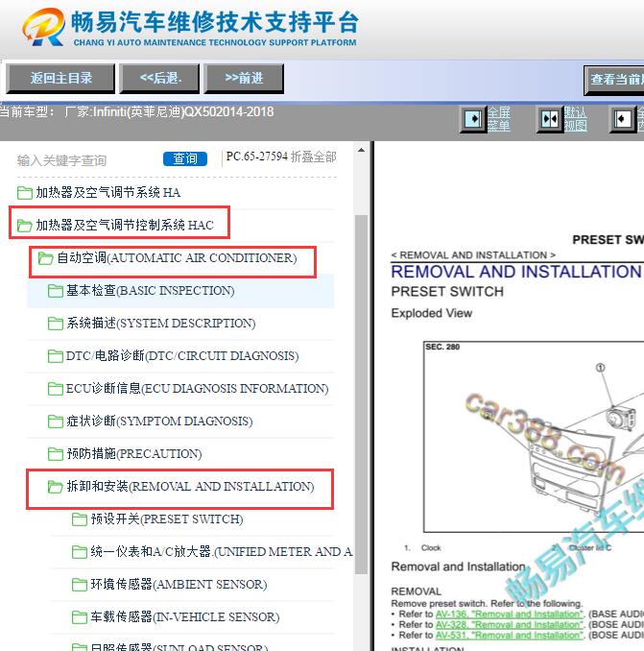Click folder icon of 车载传感器 In-Vehicle Sensor
Screen dimensions: 644x651
point(80,617)
